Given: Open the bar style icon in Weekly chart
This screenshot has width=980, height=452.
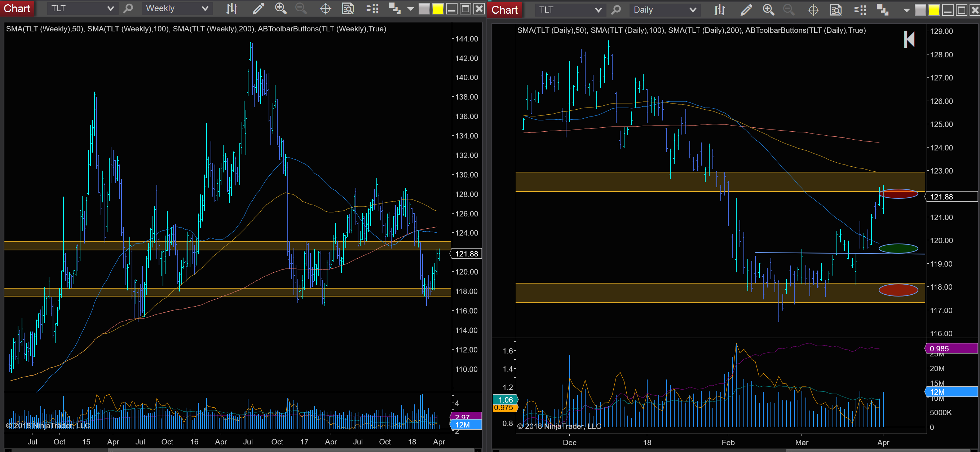Looking at the screenshot, I should pyautogui.click(x=232, y=8).
